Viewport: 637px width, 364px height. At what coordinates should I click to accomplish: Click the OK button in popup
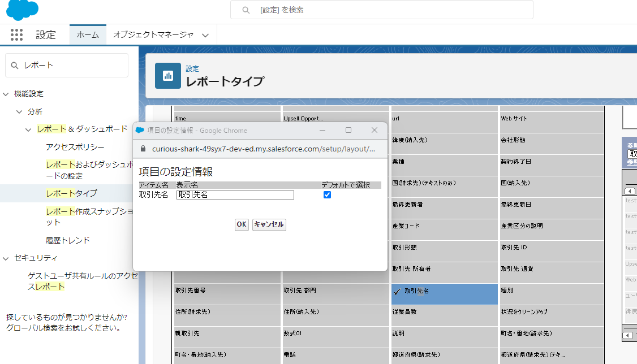[x=242, y=224]
